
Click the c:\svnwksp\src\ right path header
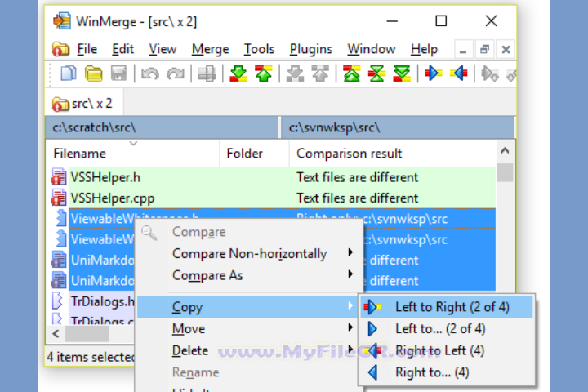398,127
